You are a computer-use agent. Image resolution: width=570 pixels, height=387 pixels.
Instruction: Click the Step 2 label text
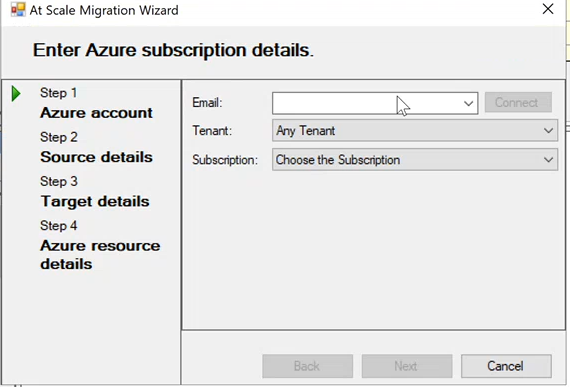(59, 137)
